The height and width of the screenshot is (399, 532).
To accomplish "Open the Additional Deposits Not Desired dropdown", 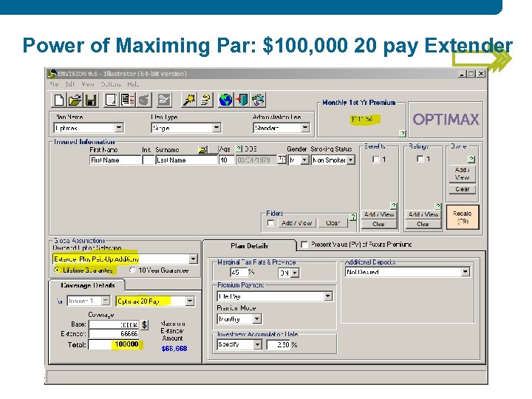I will pyautogui.click(x=465, y=272).
